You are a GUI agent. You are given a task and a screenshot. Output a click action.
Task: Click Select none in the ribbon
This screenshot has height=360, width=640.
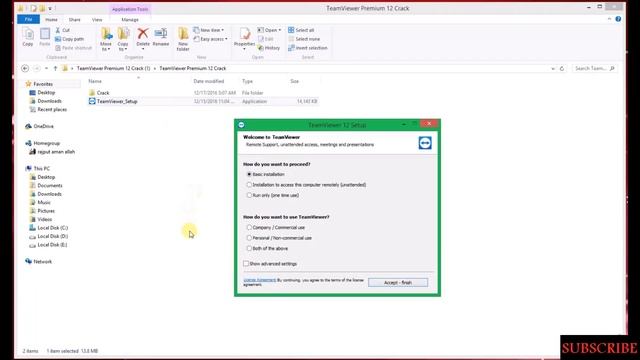[x=304, y=39]
